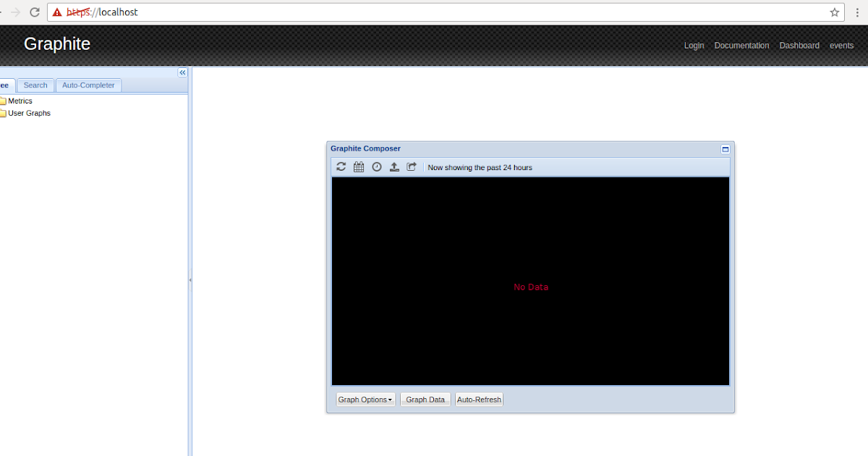Viewport: 868px width, 456px height.
Task: Toggle Auto-Refresh for the graph
Action: pyautogui.click(x=479, y=399)
